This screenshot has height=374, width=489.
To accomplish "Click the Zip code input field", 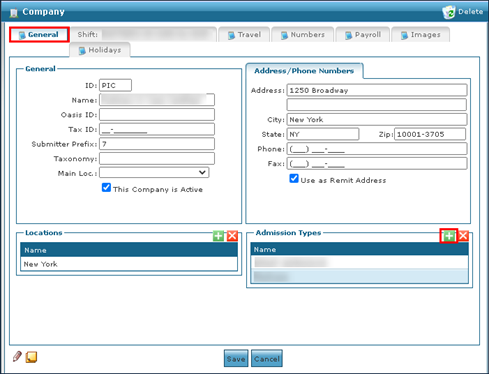I will pyautogui.click(x=430, y=134).
